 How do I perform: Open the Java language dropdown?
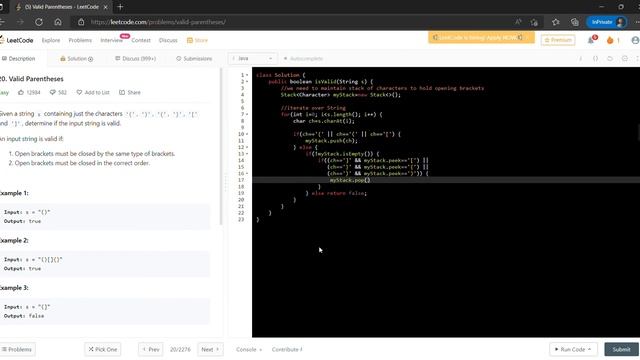point(252,58)
